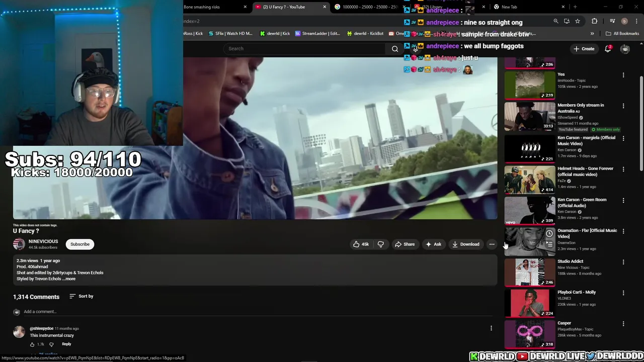
Task: Close the U Fancy ? YouTube tab
Action: 325,7
